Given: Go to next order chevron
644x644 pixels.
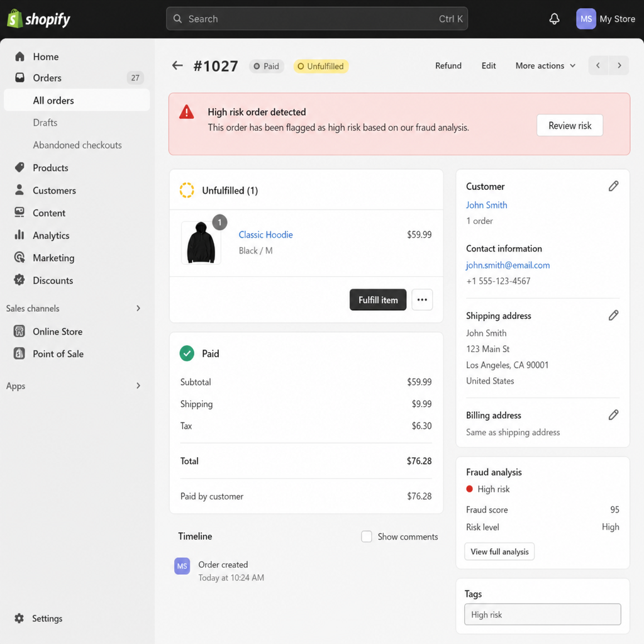Looking at the screenshot, I should (x=619, y=65).
